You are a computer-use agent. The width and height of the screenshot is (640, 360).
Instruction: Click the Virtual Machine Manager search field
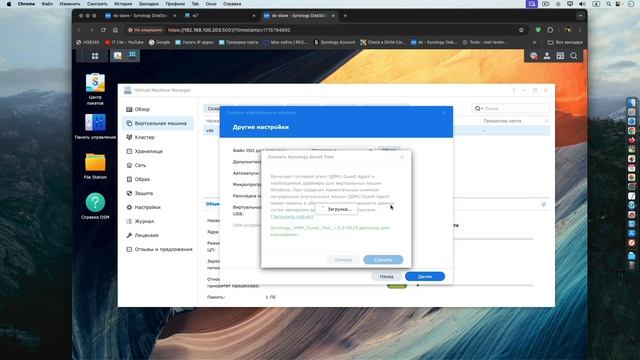point(511,109)
